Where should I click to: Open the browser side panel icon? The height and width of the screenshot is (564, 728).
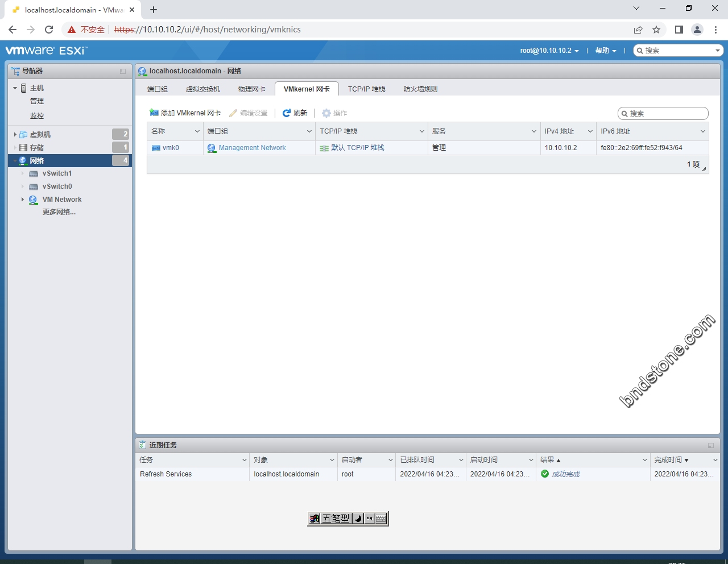tap(679, 30)
